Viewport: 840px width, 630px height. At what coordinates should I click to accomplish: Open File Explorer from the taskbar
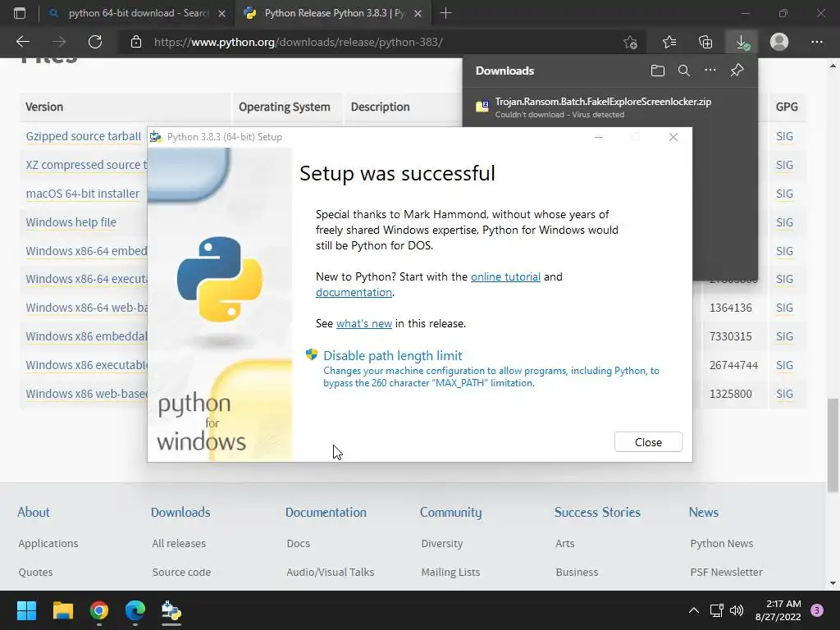tap(62, 610)
